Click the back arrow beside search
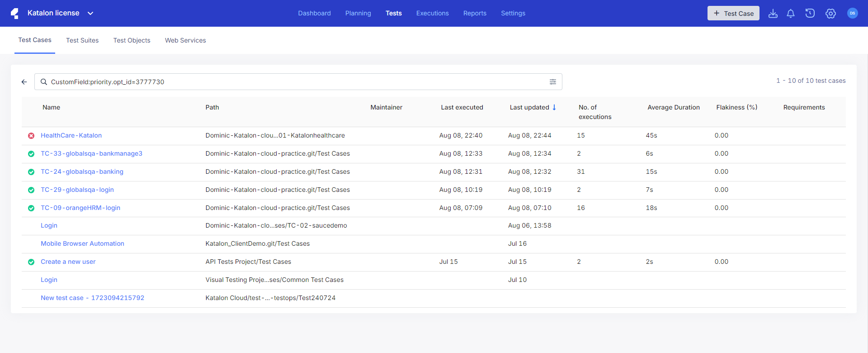The width and height of the screenshot is (868, 353). pyautogui.click(x=24, y=82)
